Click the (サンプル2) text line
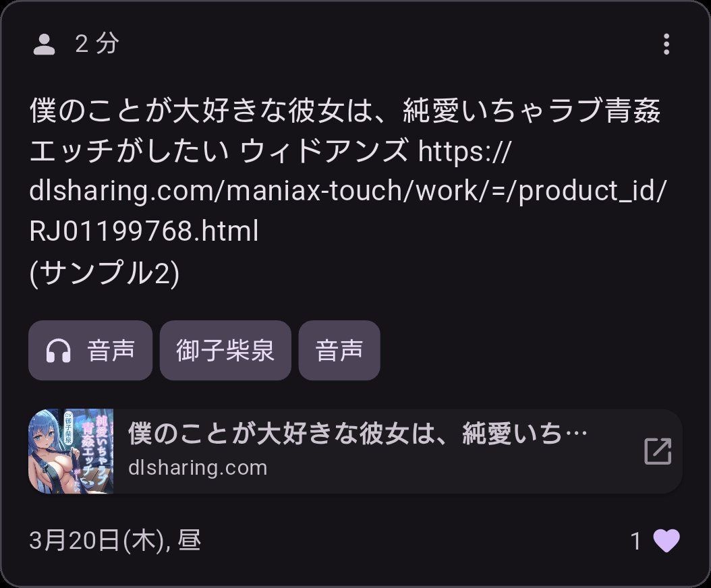The image size is (711, 588). (105, 273)
